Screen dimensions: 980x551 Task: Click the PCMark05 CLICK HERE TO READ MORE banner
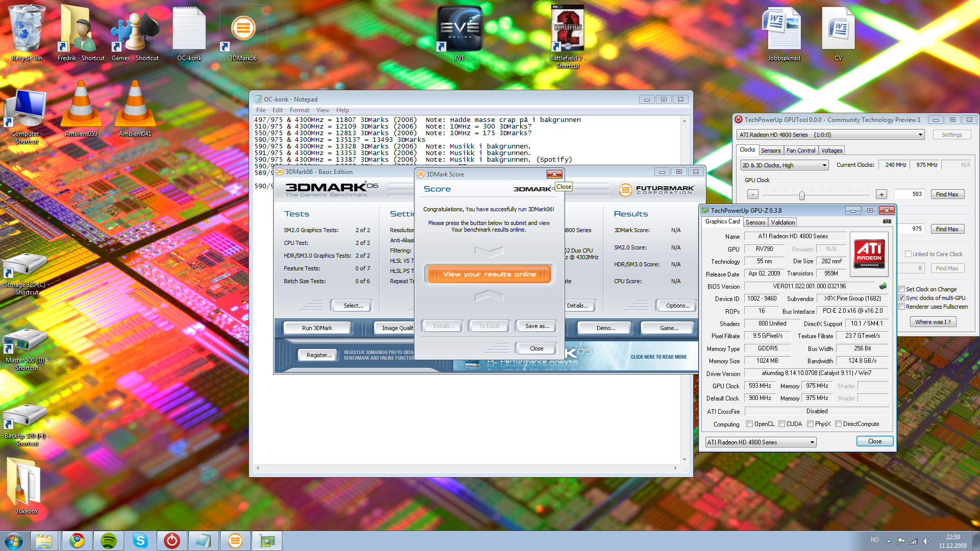click(658, 357)
